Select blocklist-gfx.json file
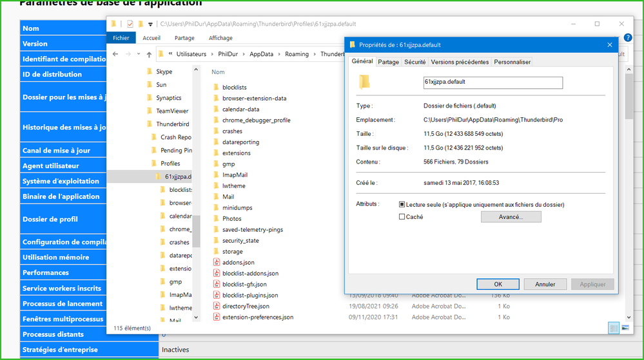This screenshot has width=644, height=360. pos(244,284)
